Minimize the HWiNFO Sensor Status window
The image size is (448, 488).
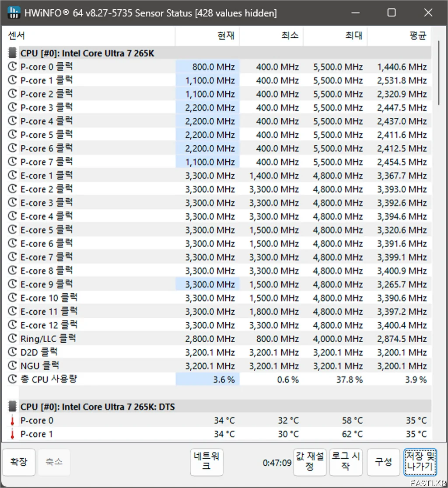(x=355, y=13)
